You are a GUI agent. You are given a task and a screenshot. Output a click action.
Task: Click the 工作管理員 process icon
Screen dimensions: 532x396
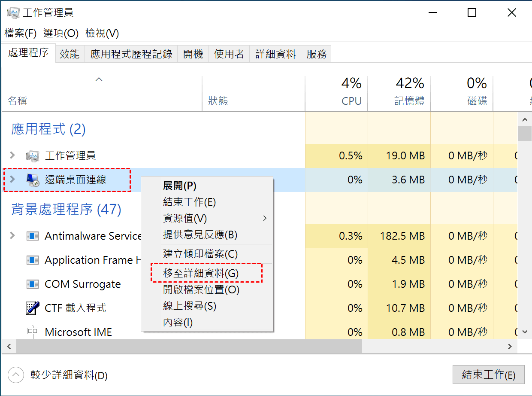[x=32, y=155]
